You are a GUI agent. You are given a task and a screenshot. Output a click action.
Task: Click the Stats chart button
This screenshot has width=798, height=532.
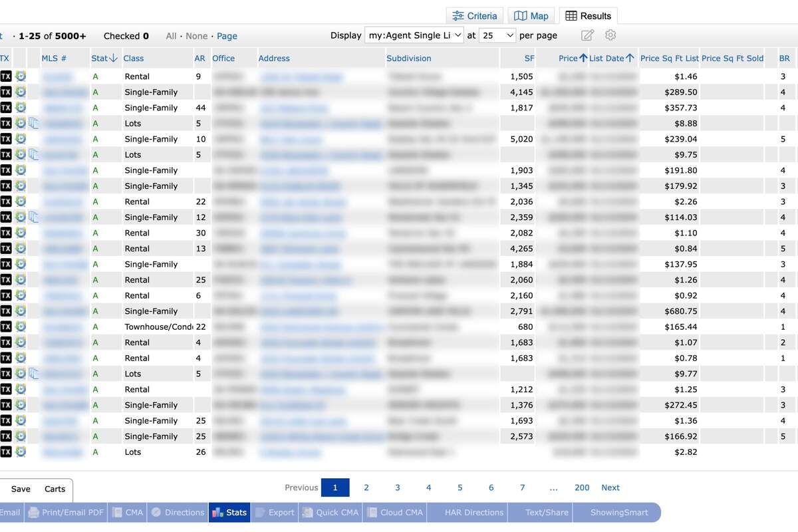pos(229,512)
